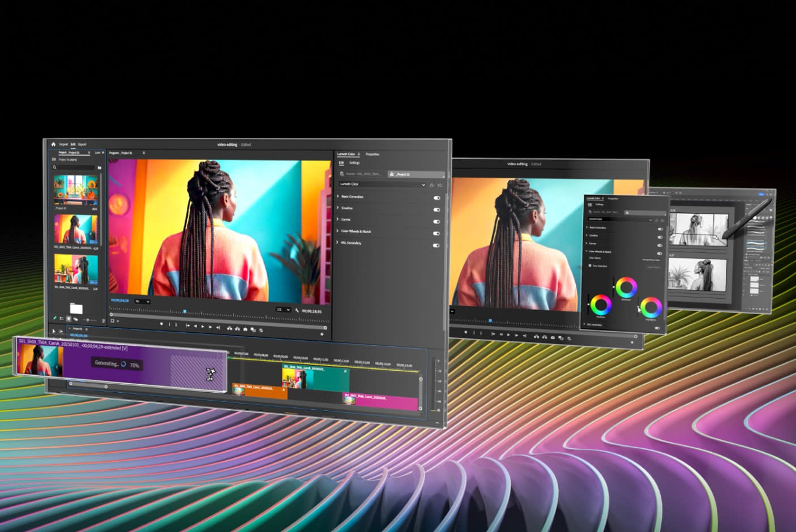
Task: Click the search magnifier in the Project panel
Action: click(x=54, y=167)
